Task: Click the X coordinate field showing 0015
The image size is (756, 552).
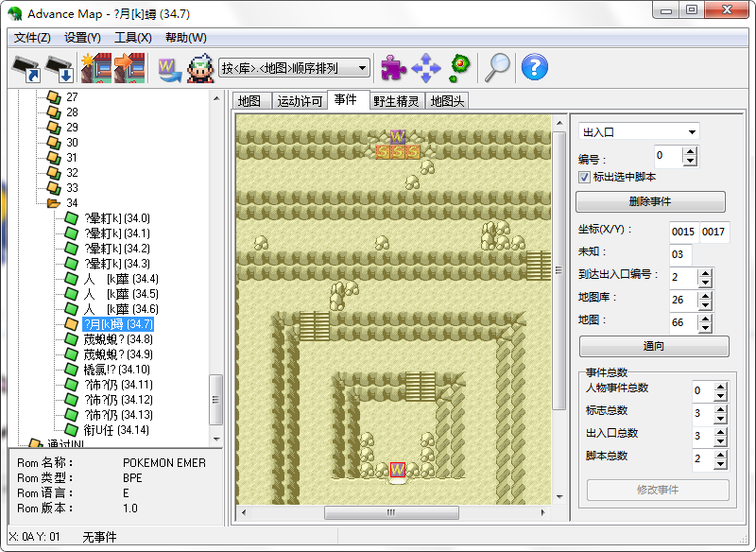Action: coord(683,232)
